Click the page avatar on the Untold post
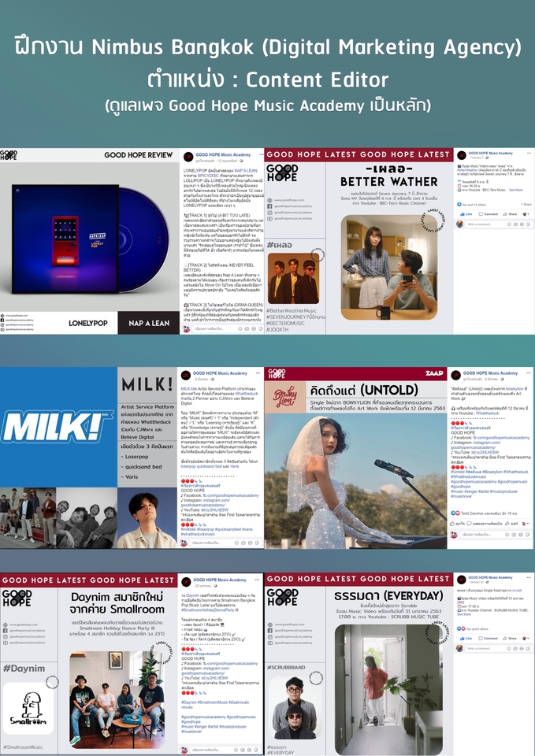Image resolution: width=535 pixels, height=756 pixels. pyautogui.click(x=456, y=375)
